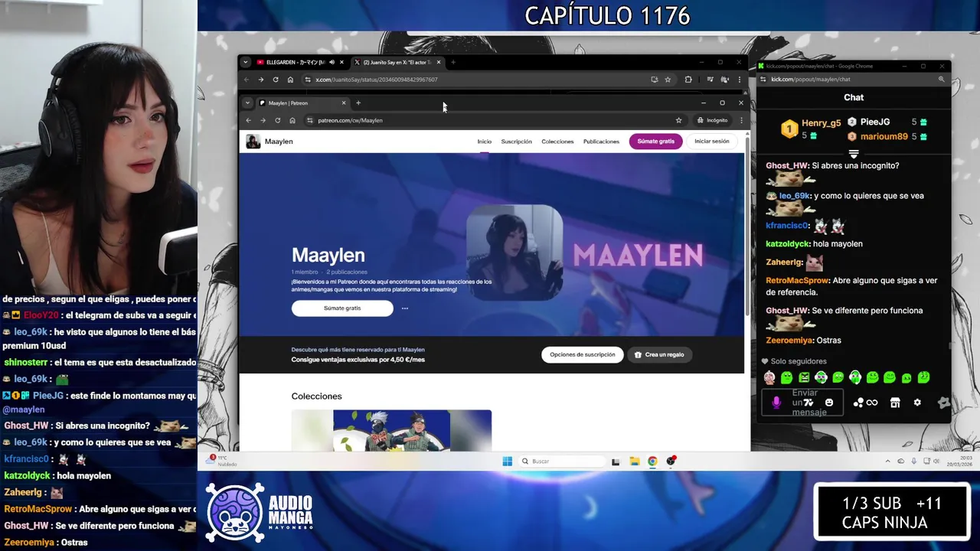Click the Maaylen avatar in Patreon header
This screenshot has height=551, width=980.
coord(253,142)
